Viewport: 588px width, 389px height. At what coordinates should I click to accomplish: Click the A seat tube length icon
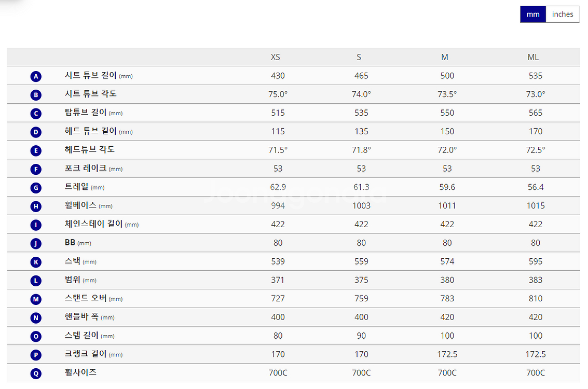pyautogui.click(x=36, y=76)
